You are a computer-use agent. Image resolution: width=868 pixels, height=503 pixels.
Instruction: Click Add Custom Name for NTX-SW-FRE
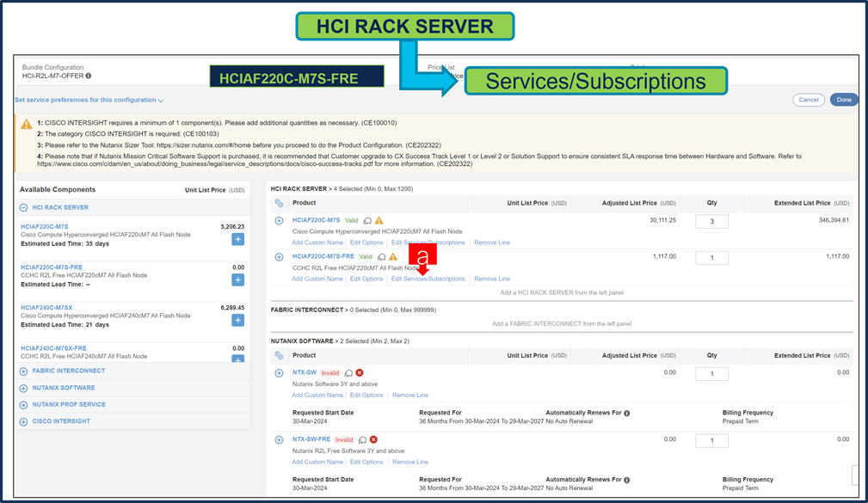(317, 462)
